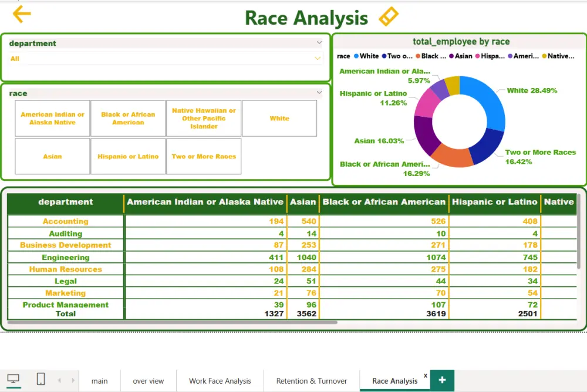The height and width of the screenshot is (392, 587).
Task: Close the Race Analysis tab with x
Action: coord(426,376)
